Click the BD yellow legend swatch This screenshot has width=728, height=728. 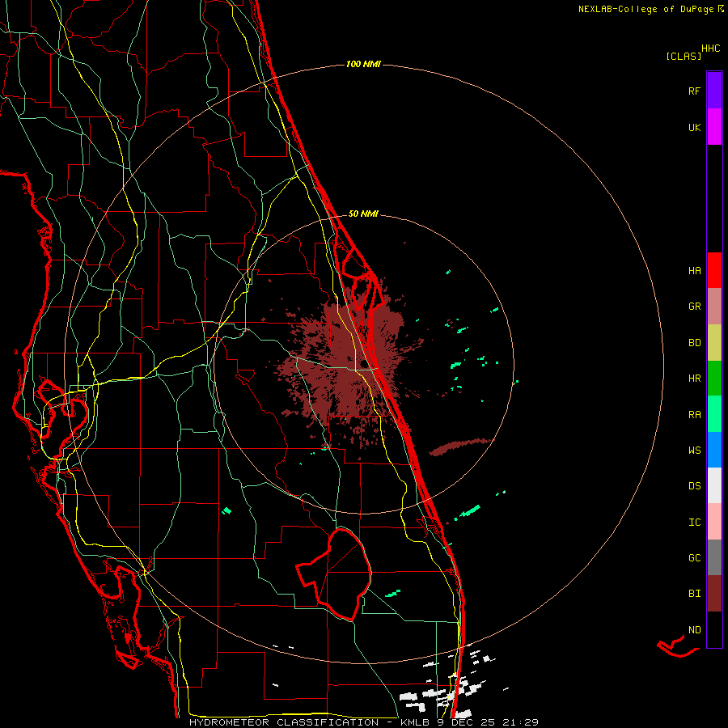714,342
